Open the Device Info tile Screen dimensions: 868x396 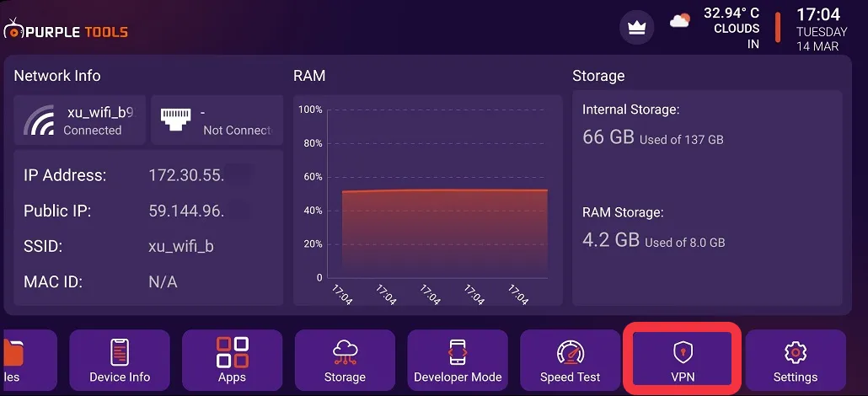(120, 361)
